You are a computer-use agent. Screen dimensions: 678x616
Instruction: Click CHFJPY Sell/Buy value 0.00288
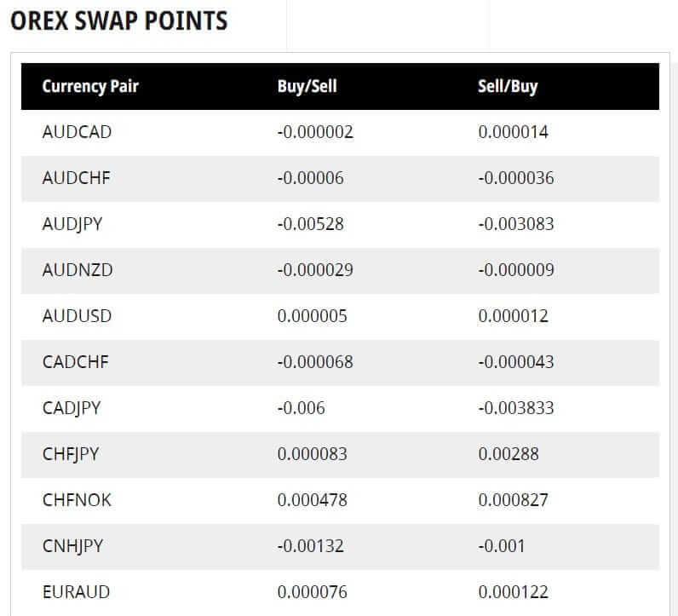click(x=508, y=454)
